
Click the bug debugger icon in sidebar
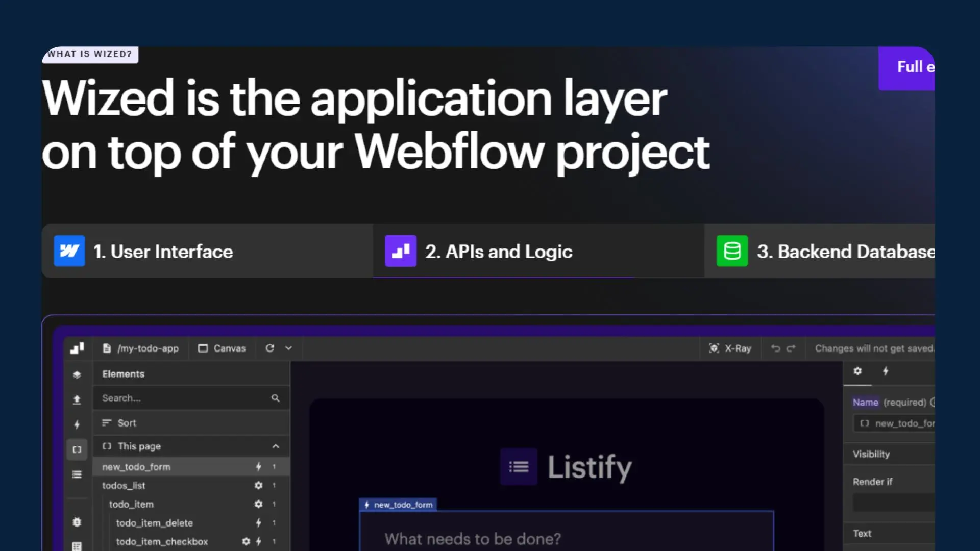pyautogui.click(x=77, y=522)
